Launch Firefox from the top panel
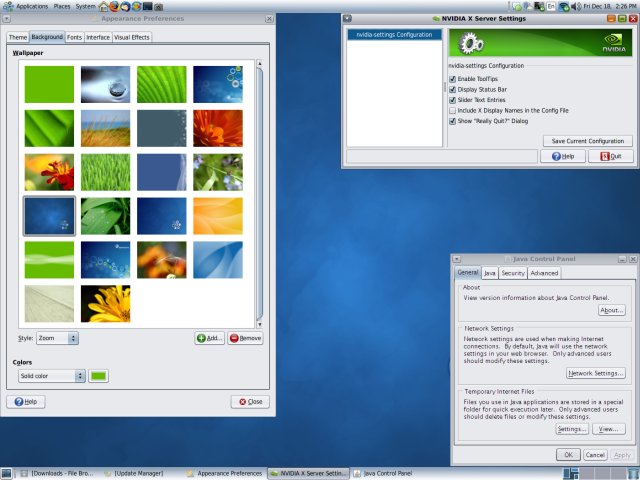Screen dimensions: 640x480 pyautogui.click(x=115, y=6)
